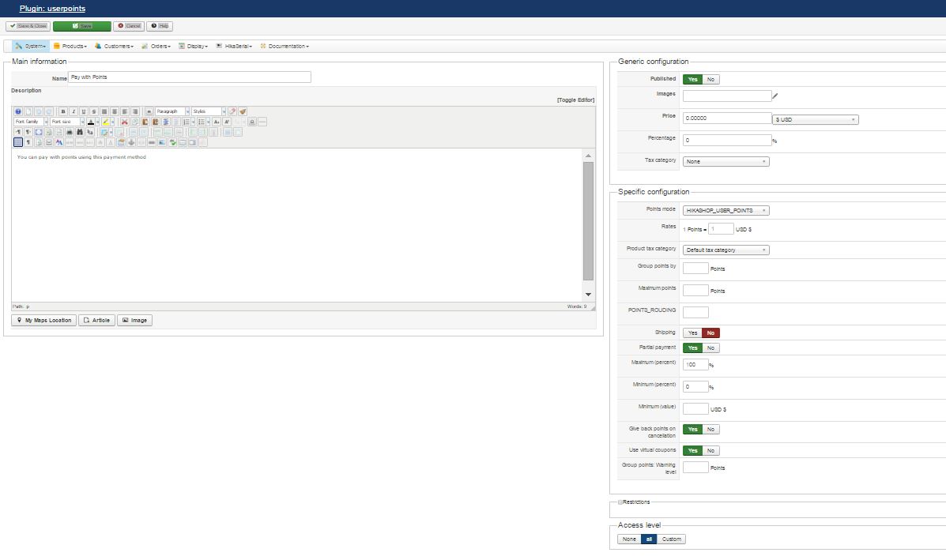
Task: Tick the Restrictions checkbox
Action: coord(620,502)
